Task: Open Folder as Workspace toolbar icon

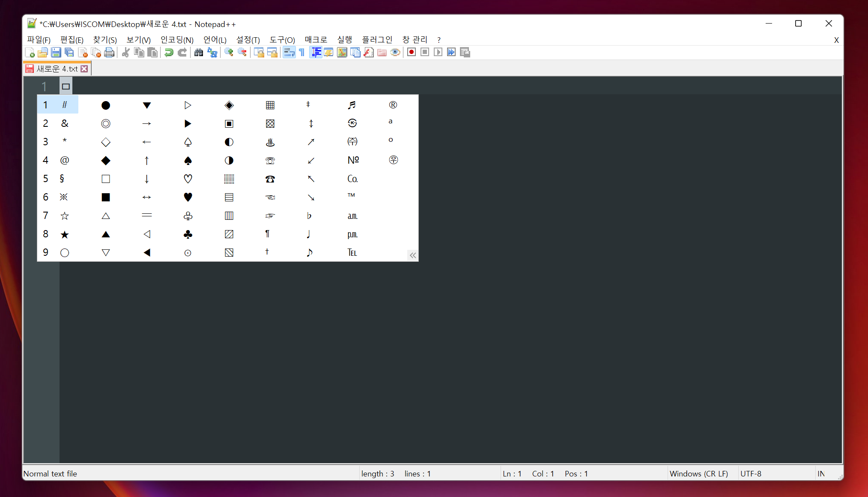Action: [382, 52]
